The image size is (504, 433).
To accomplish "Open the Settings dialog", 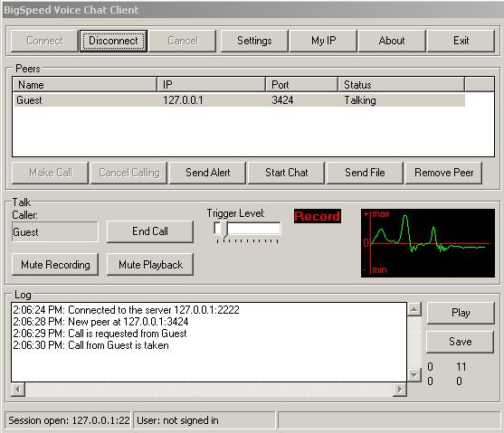I will pyautogui.click(x=254, y=41).
